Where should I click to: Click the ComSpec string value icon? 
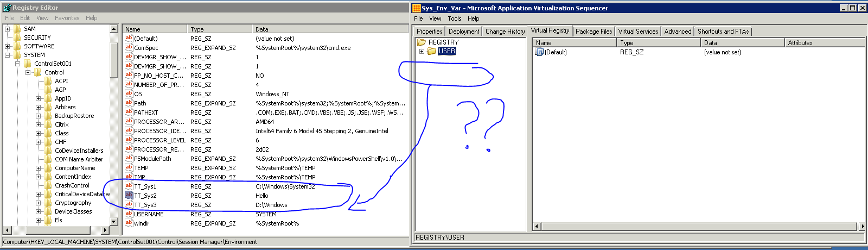click(129, 48)
